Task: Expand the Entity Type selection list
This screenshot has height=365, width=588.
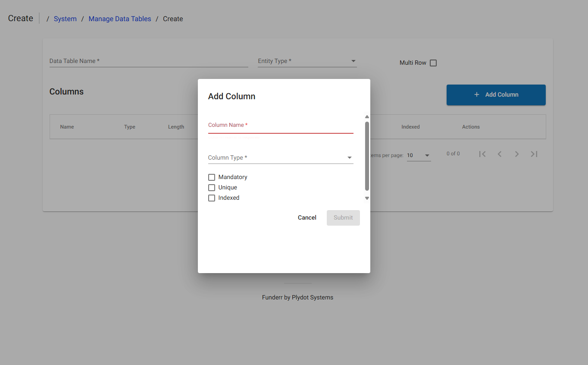Action: 306,61
